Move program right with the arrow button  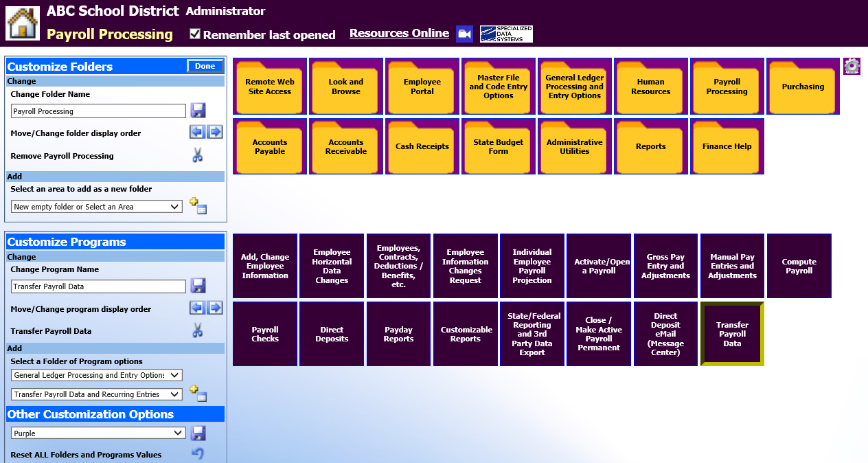215,308
